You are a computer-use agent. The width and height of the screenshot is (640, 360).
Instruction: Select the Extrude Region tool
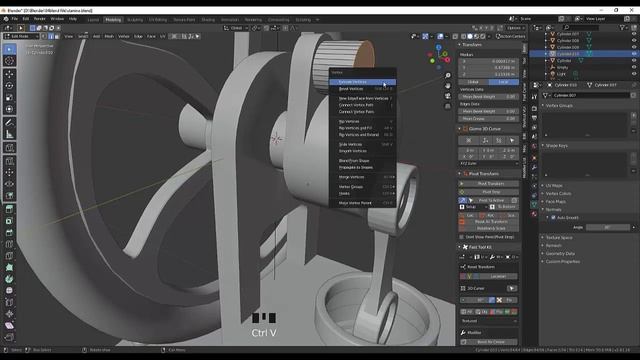point(9,209)
